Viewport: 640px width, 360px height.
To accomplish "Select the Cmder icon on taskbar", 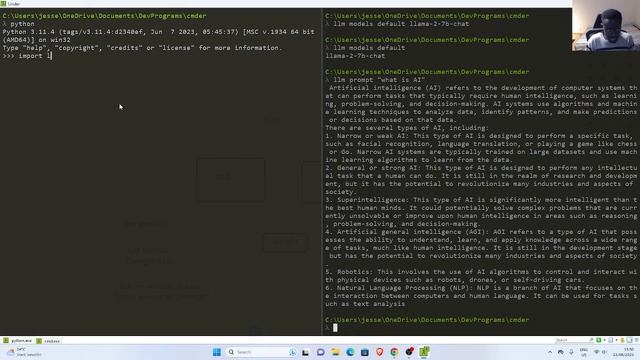I will (424, 351).
